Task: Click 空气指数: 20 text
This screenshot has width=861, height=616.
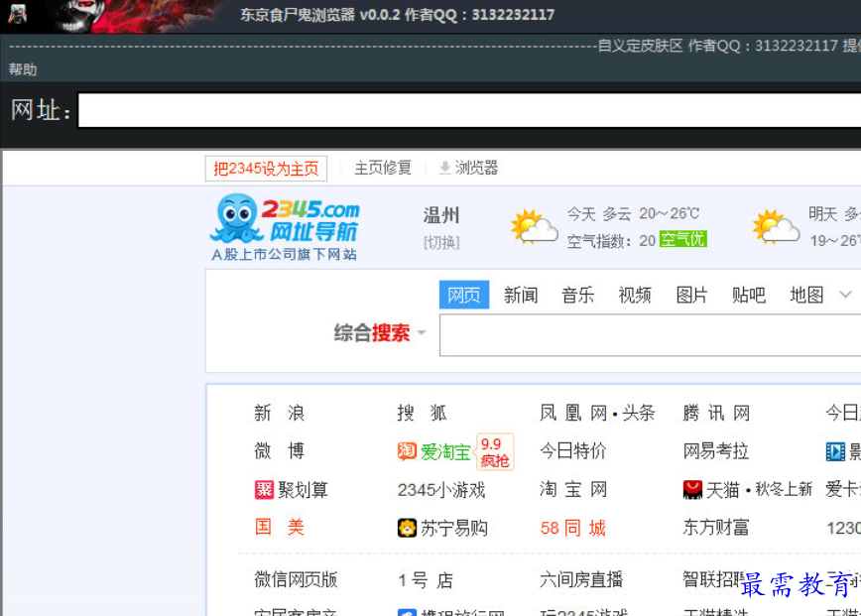Action: click(611, 240)
